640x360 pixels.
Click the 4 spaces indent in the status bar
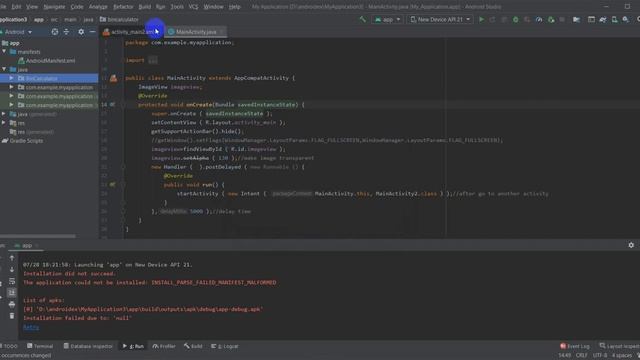(x=621, y=356)
